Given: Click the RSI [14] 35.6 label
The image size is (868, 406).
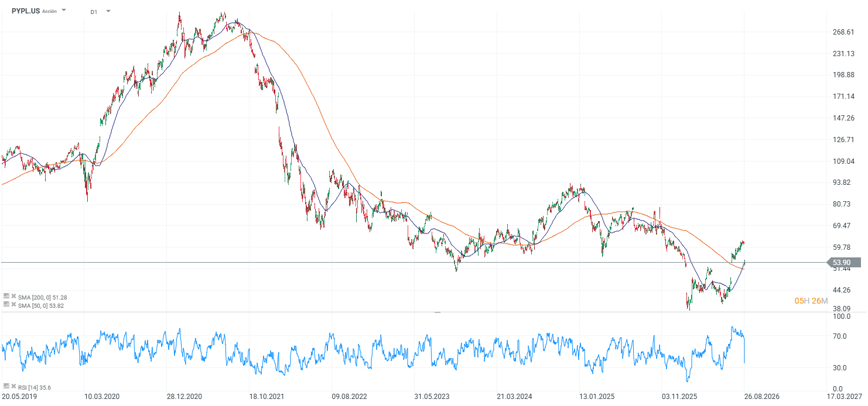Looking at the screenshot, I should pos(35,387).
